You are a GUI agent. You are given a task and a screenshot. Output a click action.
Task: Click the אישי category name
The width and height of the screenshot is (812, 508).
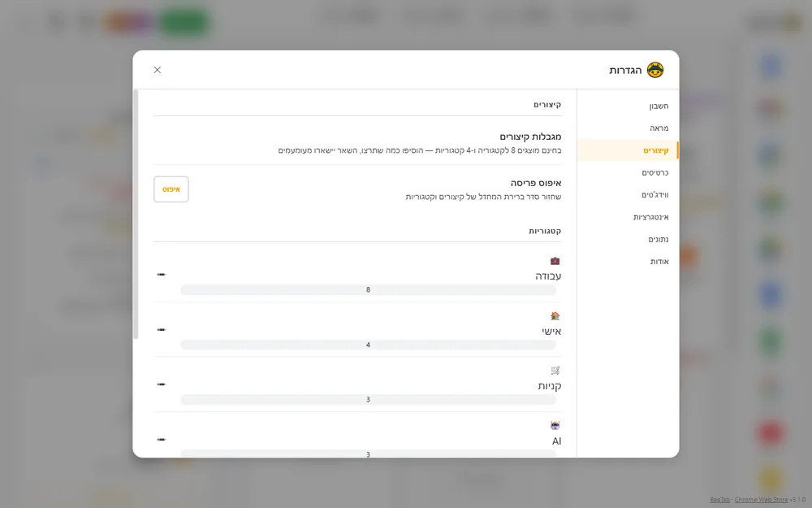coord(551,332)
